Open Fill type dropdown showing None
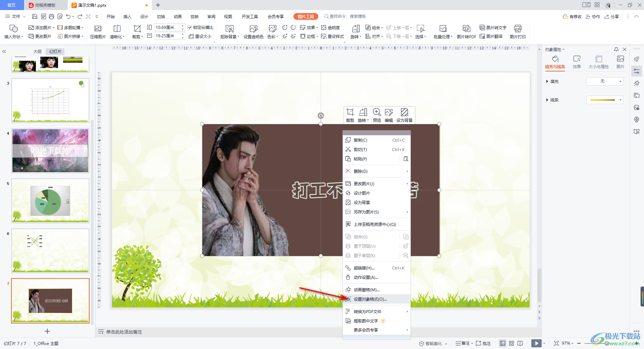The width and height of the screenshot is (644, 349). 604,82
